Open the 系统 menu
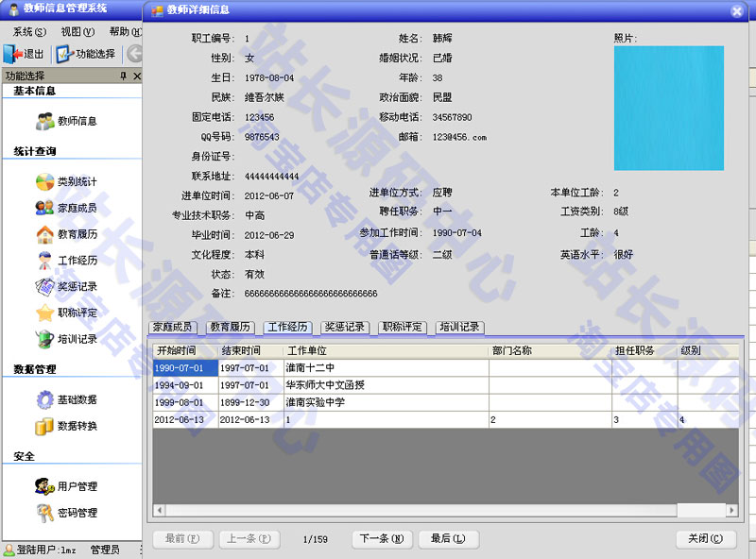The width and height of the screenshot is (756, 559). coord(28,32)
